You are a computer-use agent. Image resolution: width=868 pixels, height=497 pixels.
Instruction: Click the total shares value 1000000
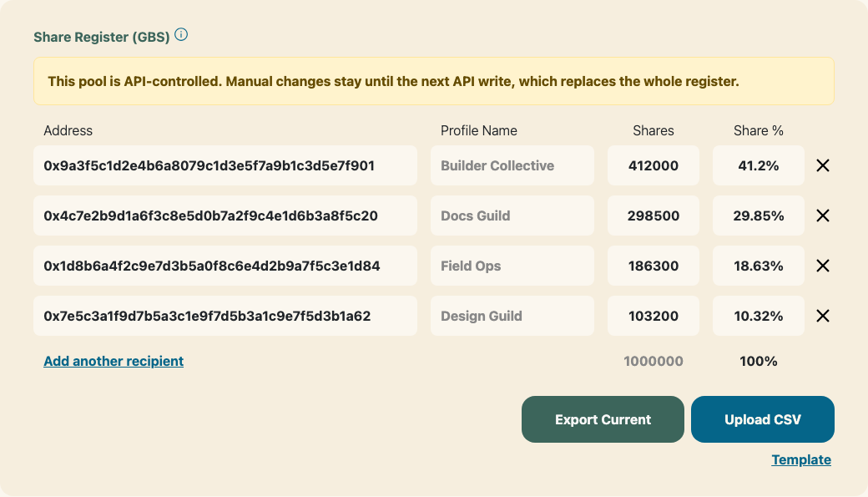(654, 361)
